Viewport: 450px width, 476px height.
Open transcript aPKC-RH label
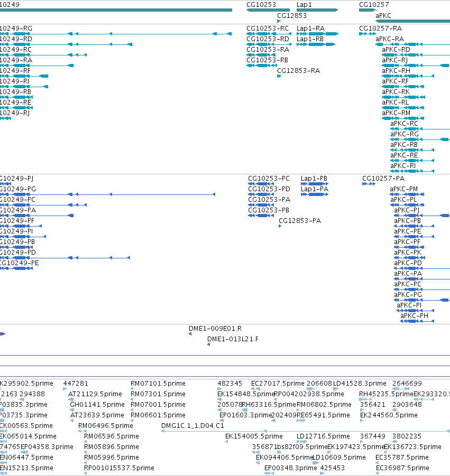click(x=396, y=70)
